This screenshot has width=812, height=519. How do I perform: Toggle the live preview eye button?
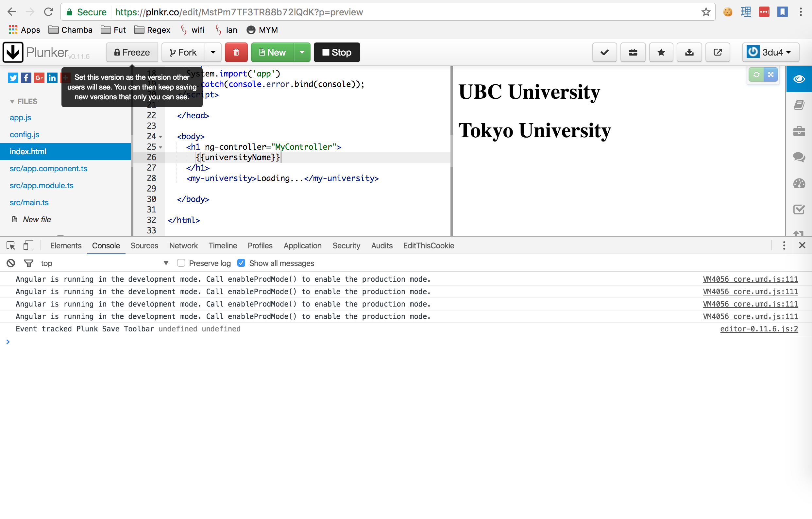(x=799, y=79)
